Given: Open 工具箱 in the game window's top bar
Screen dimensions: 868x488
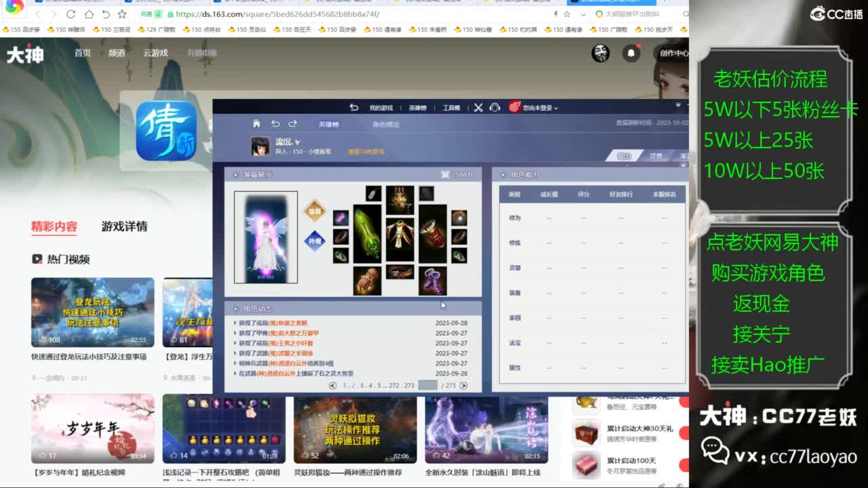Looking at the screenshot, I should pyautogui.click(x=452, y=108).
